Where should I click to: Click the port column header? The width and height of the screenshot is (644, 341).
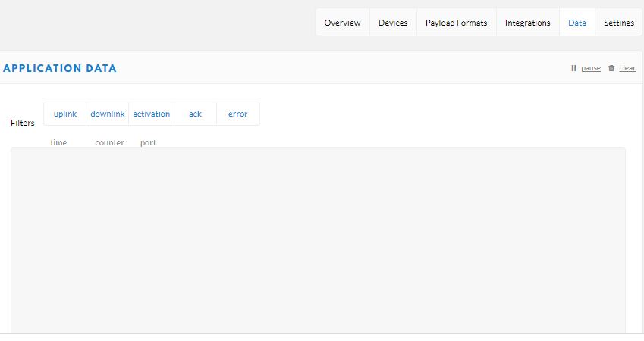point(148,142)
